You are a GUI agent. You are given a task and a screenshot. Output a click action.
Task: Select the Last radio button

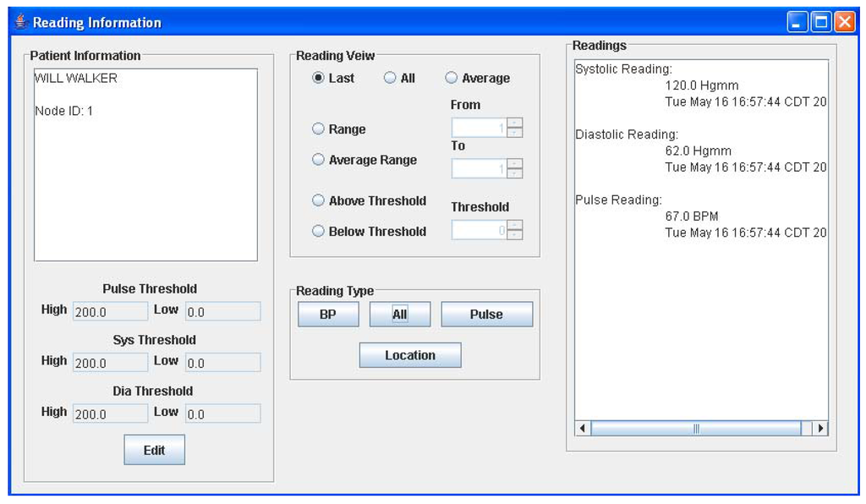click(318, 78)
